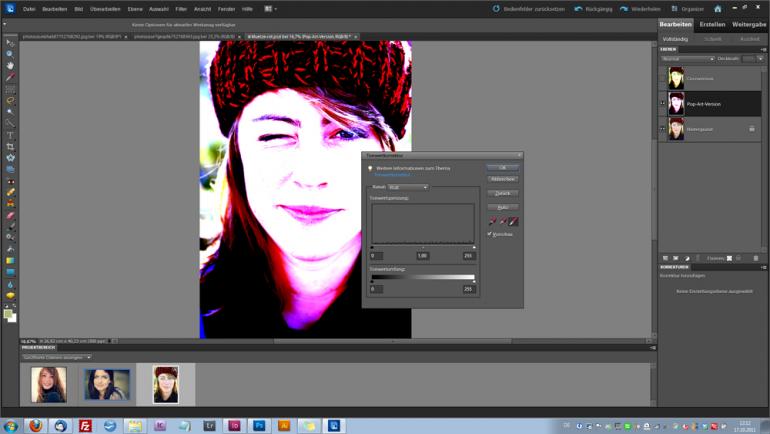Open the Kanal channel dropdown
770x434 pixels.
click(x=407, y=187)
